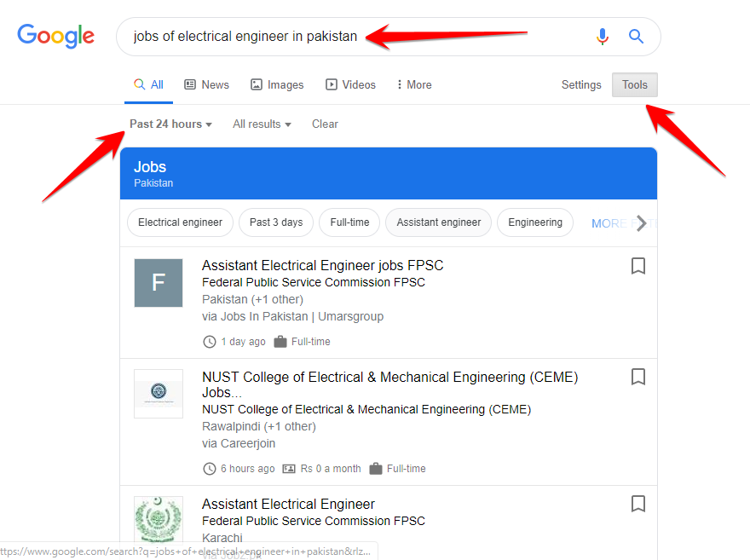The height and width of the screenshot is (560, 750).
Task: Open the Google logo homepage
Action: 56,36
